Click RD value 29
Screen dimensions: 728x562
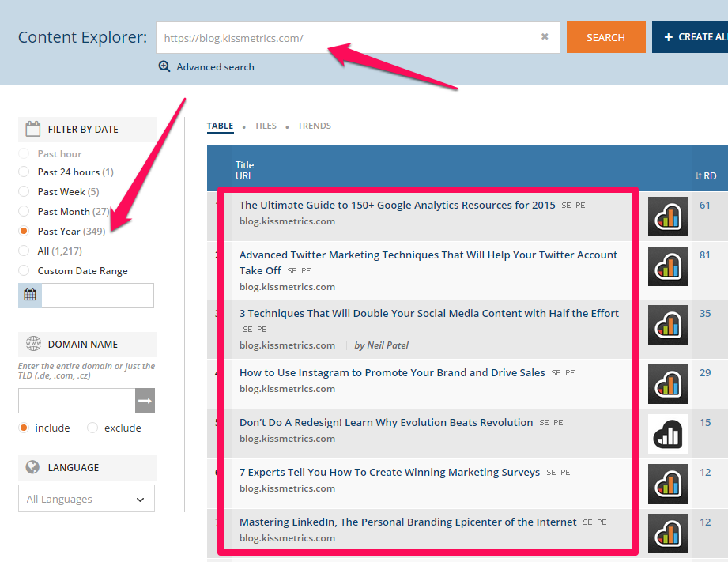coord(705,372)
